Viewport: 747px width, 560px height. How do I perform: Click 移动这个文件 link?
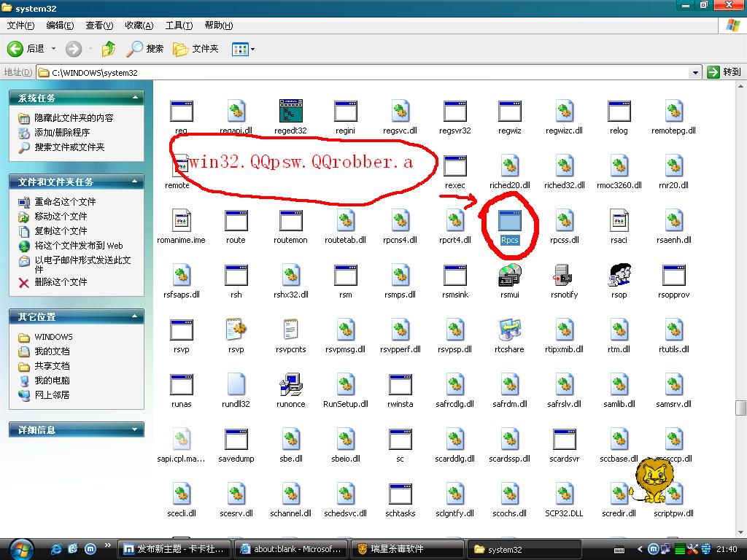pyautogui.click(x=61, y=216)
